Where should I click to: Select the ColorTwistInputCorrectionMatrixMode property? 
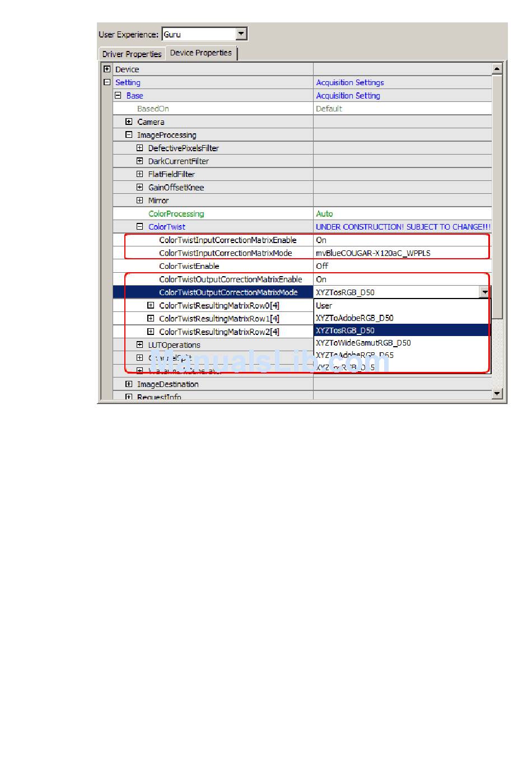pyautogui.click(x=226, y=253)
